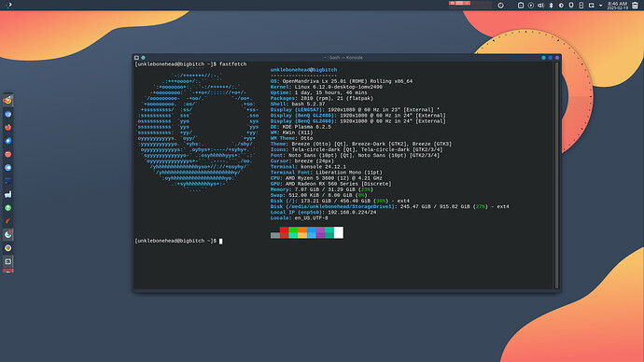Viewport: 644px width, 362px height.
Task: Click the green circular dock icon
Action: pos(7,208)
